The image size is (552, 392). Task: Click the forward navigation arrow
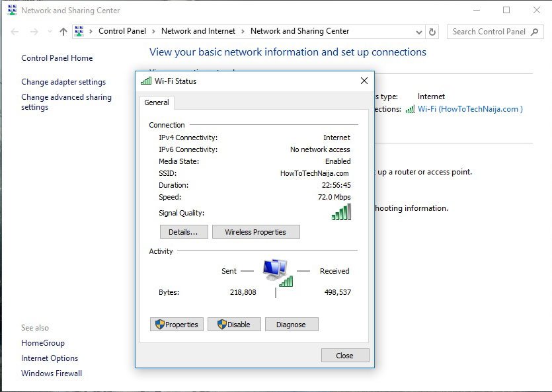click(x=33, y=31)
